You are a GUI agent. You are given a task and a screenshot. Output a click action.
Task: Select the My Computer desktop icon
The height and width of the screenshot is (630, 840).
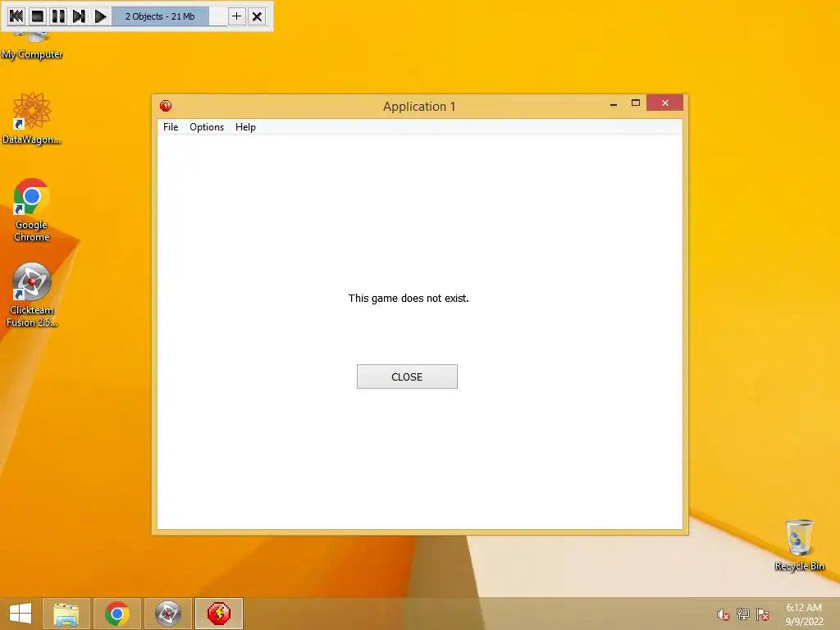pyautogui.click(x=32, y=46)
